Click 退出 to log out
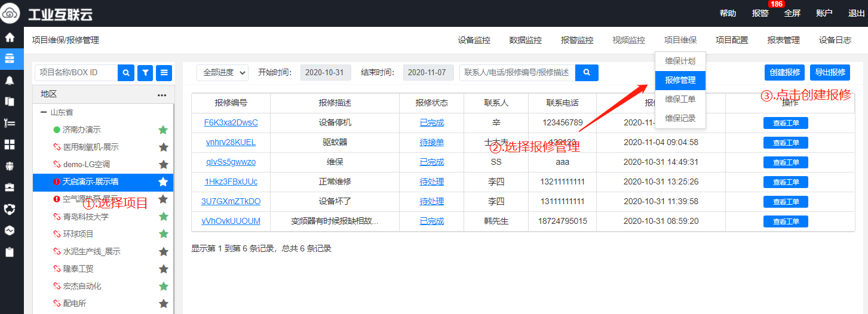This screenshot has height=314, width=868. 857,13
